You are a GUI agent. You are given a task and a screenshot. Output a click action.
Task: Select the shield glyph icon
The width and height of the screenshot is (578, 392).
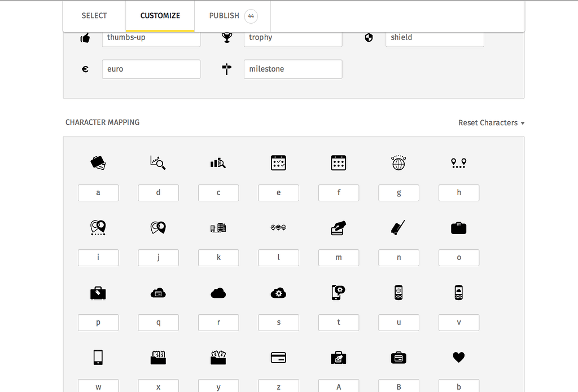point(369,37)
